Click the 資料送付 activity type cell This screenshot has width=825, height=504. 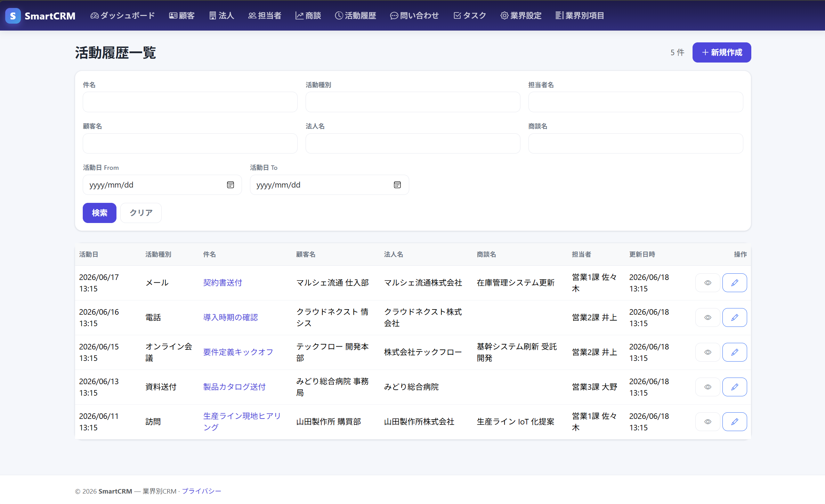[161, 387]
